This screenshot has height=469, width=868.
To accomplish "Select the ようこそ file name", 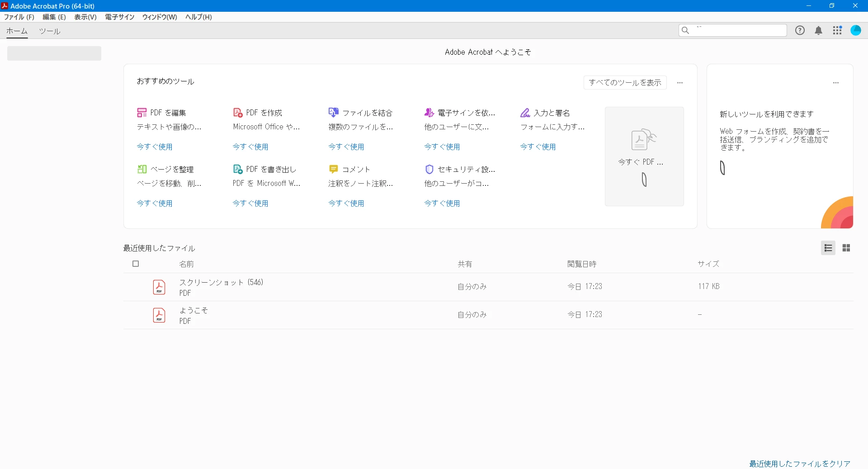I will (193, 310).
